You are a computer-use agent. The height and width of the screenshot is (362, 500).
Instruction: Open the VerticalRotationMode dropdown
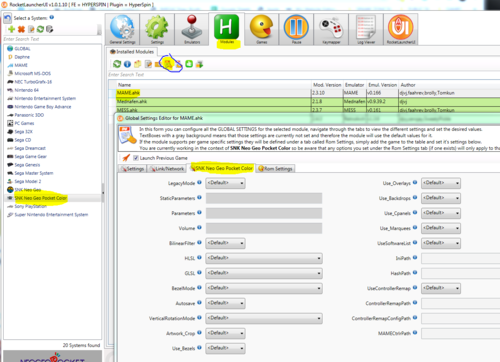click(x=264, y=318)
